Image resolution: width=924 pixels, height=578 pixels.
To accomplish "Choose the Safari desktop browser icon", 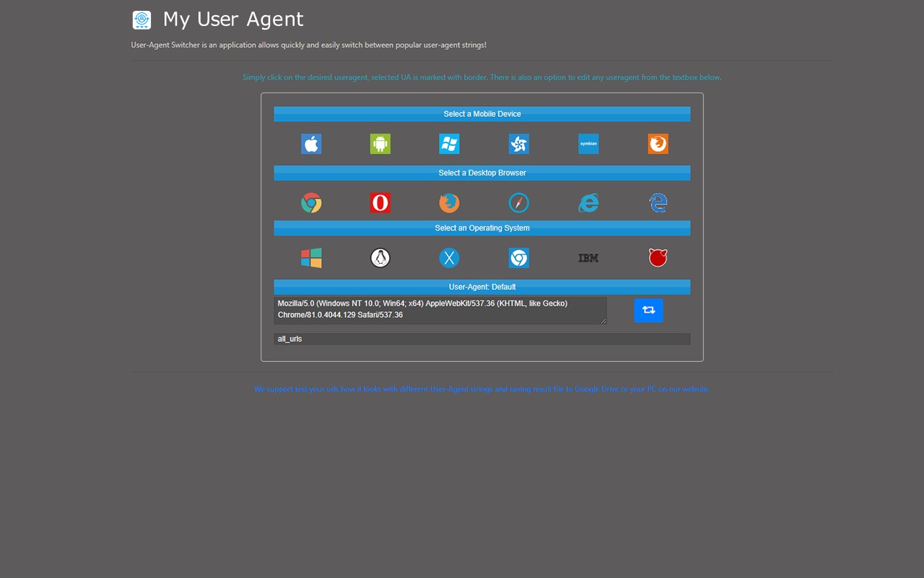I will click(x=519, y=203).
